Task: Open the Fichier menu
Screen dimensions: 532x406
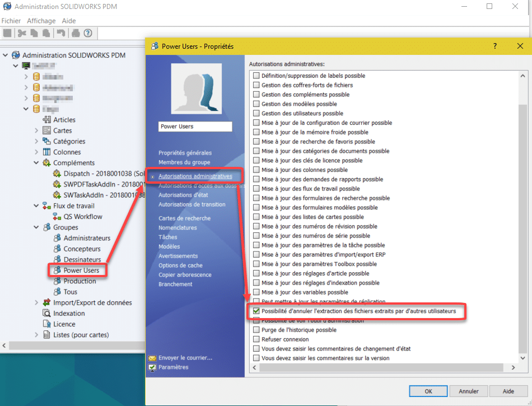Action: [11, 21]
